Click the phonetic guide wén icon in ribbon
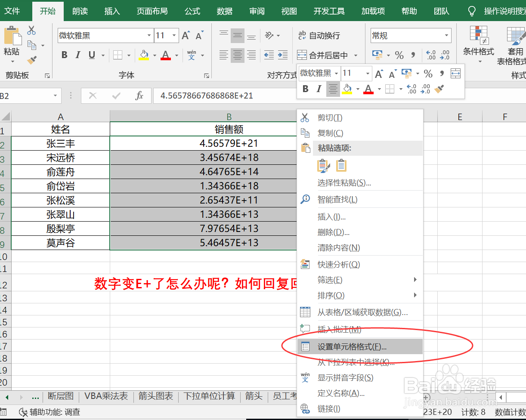The width and height of the screenshot is (526, 420). [192, 55]
